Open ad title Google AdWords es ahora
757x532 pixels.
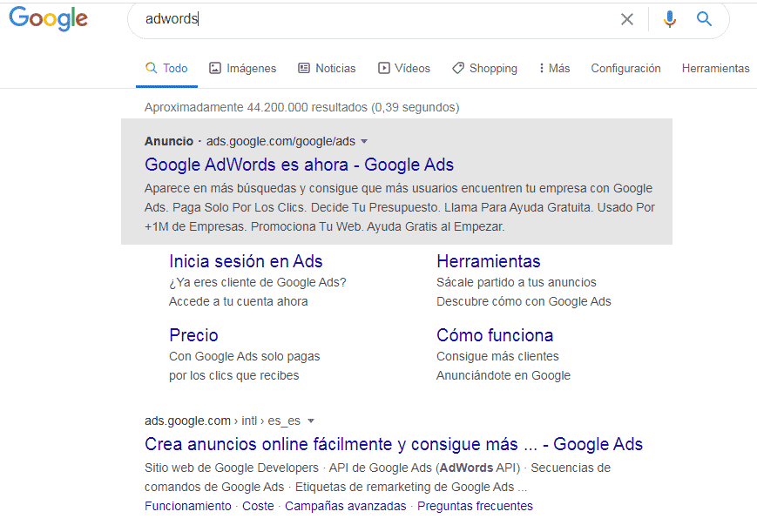(x=300, y=165)
